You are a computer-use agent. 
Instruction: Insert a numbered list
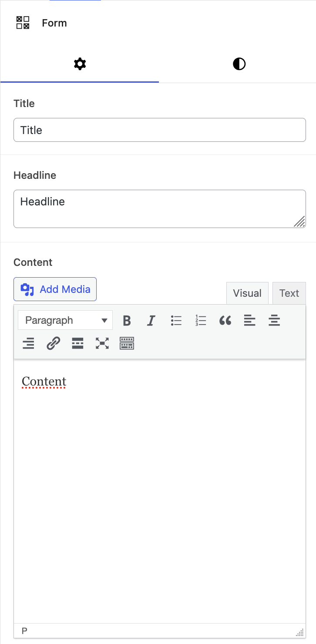tap(201, 321)
